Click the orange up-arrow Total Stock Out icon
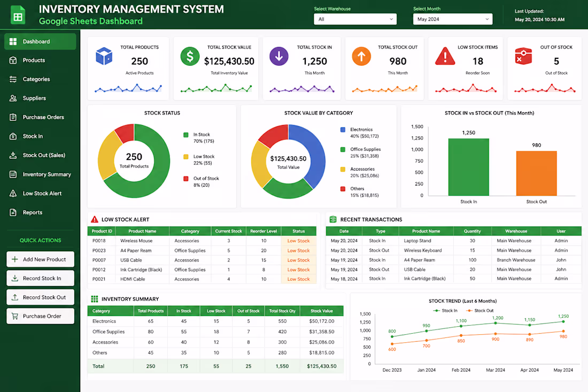The height and width of the screenshot is (392, 588). tap(361, 56)
